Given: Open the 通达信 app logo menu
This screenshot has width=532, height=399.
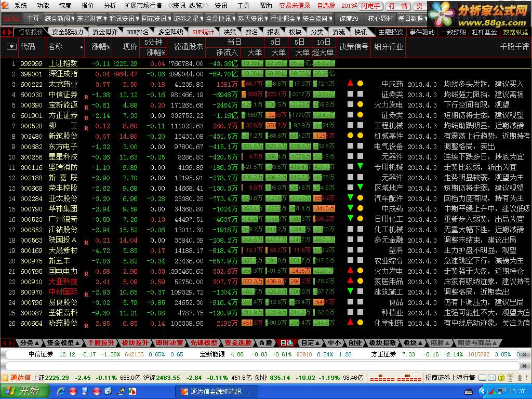Looking at the screenshot, I should 5,5.
